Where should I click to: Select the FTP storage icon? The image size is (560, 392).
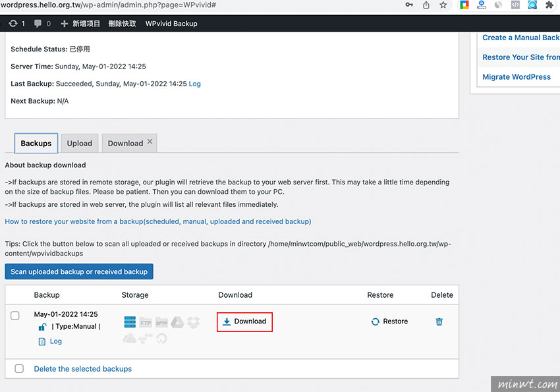tap(146, 322)
